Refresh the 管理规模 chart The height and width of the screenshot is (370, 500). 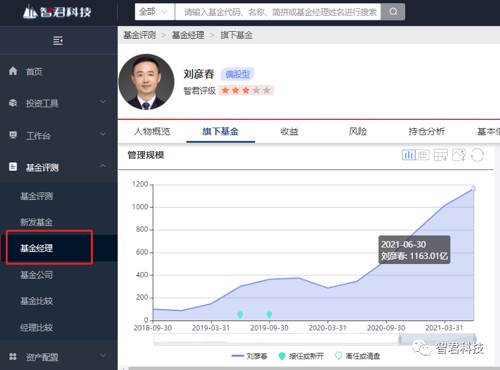477,155
